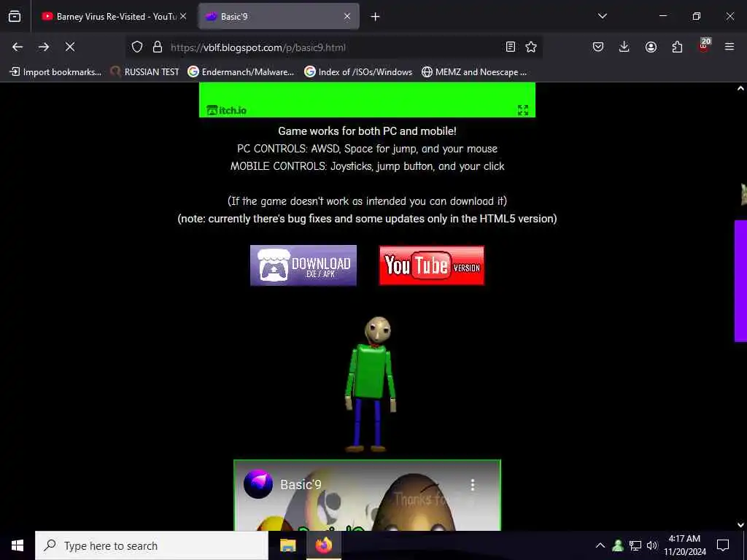
Task: Go back one page
Action: coord(18,47)
